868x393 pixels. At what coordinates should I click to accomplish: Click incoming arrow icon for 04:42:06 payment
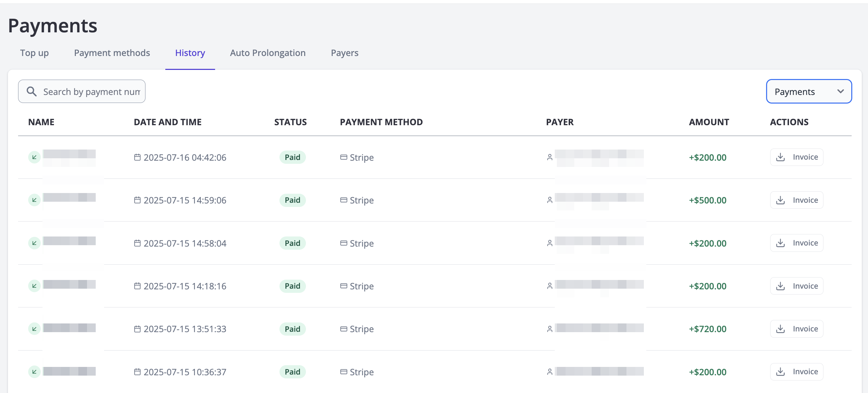click(34, 157)
